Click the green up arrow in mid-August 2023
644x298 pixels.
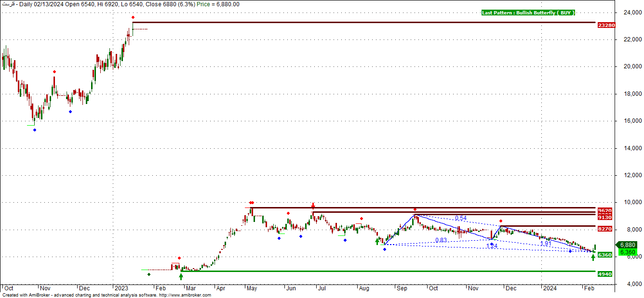(x=377, y=241)
